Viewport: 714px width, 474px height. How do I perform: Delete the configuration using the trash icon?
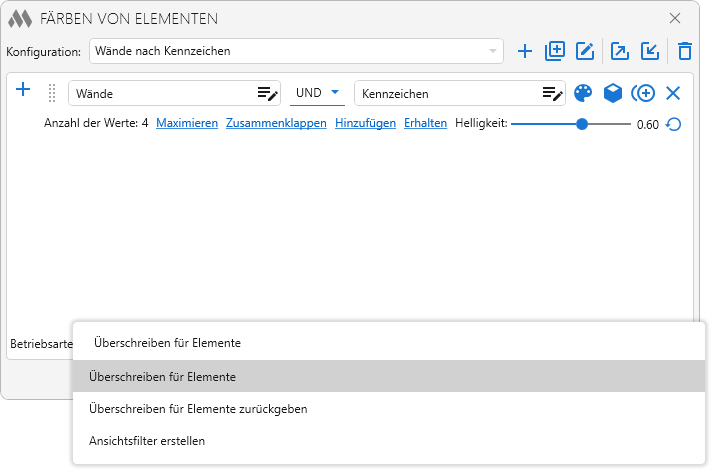click(x=684, y=51)
